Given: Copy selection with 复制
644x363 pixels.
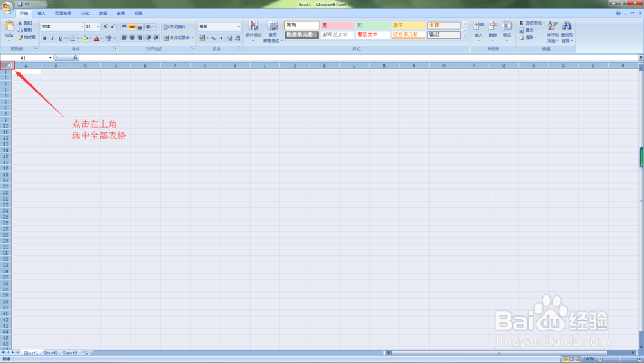Looking at the screenshot, I should (x=24, y=30).
